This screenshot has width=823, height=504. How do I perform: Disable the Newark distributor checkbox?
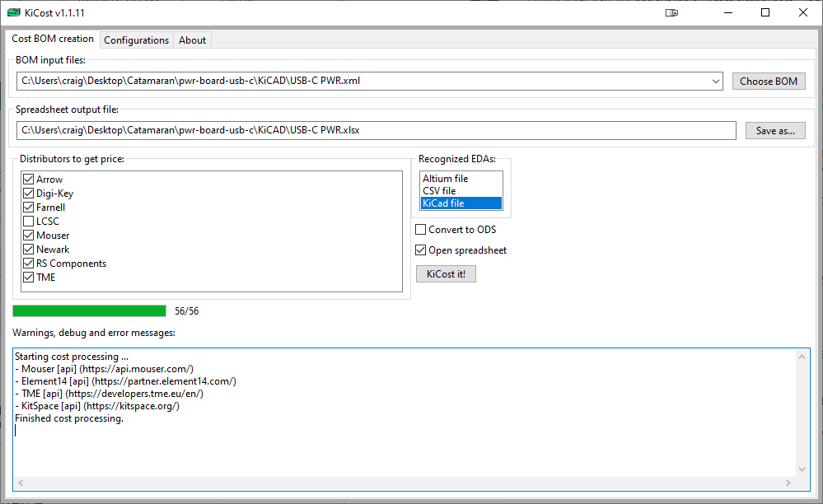(28, 249)
